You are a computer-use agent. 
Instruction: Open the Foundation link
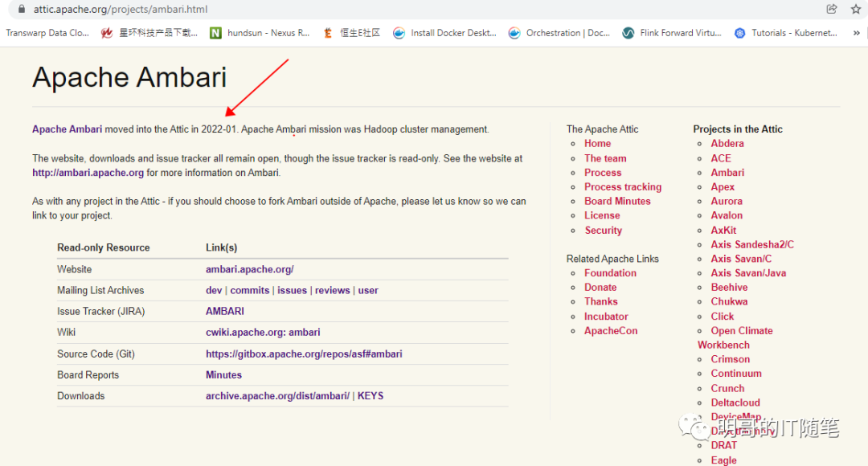tap(610, 273)
